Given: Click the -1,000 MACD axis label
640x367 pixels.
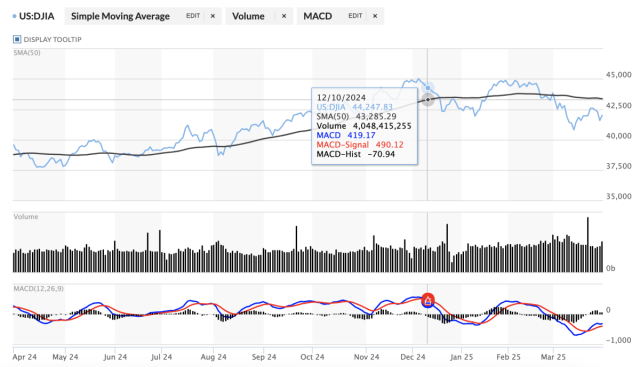Looking at the screenshot, I should click(618, 340).
